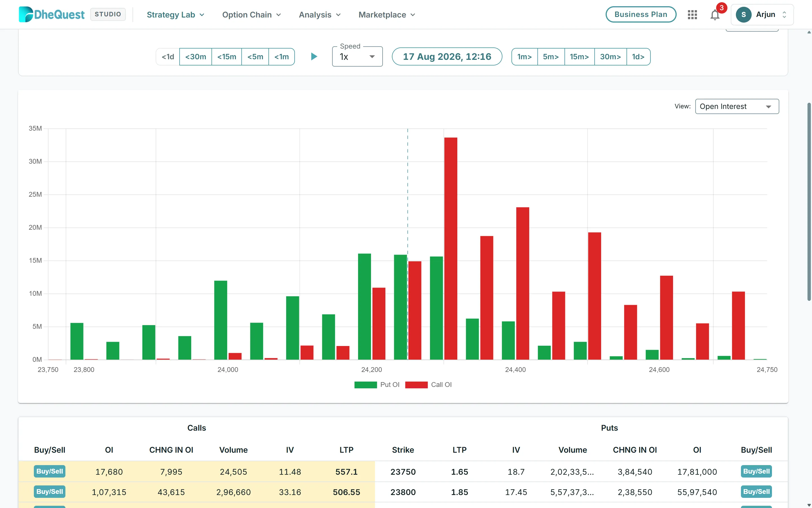Screen dimensions: 812x508
Task: Step back one minute with <1m
Action: pos(281,57)
